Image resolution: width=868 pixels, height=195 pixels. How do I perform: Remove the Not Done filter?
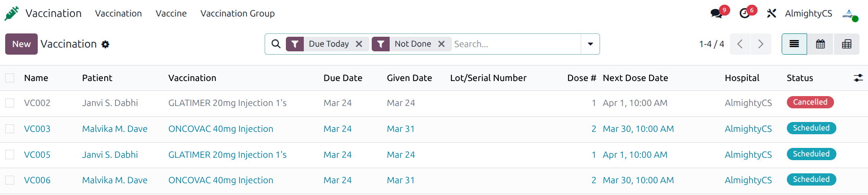point(442,44)
